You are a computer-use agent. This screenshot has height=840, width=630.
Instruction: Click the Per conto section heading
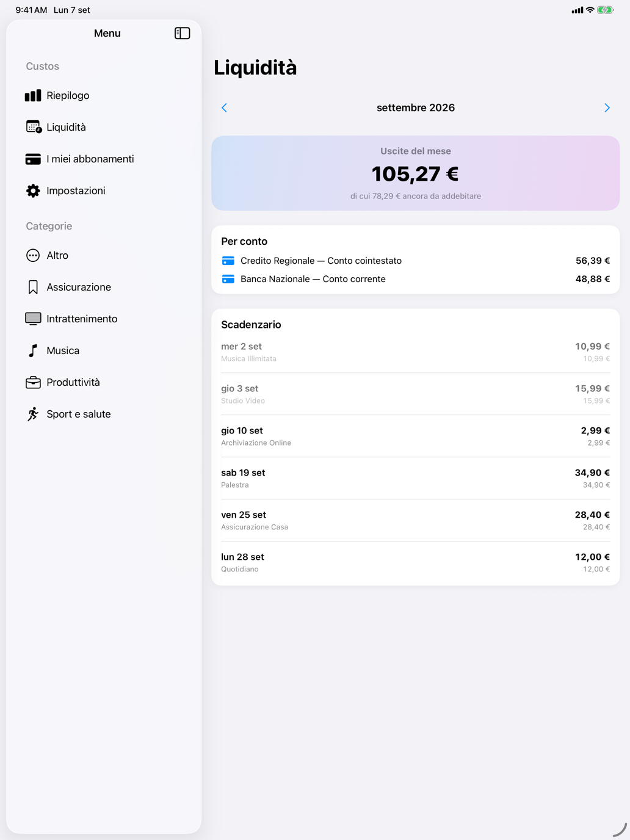click(244, 241)
